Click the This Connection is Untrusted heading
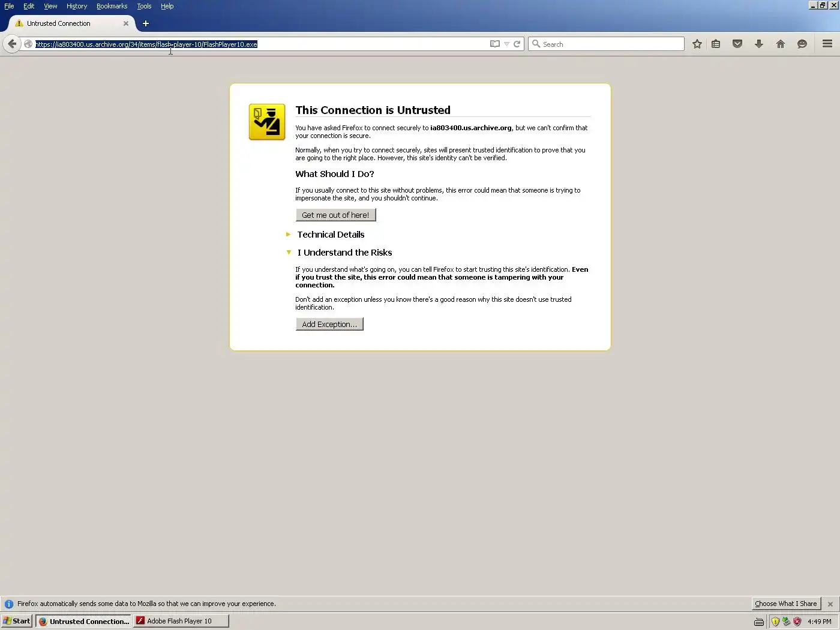The image size is (840, 630). click(373, 110)
